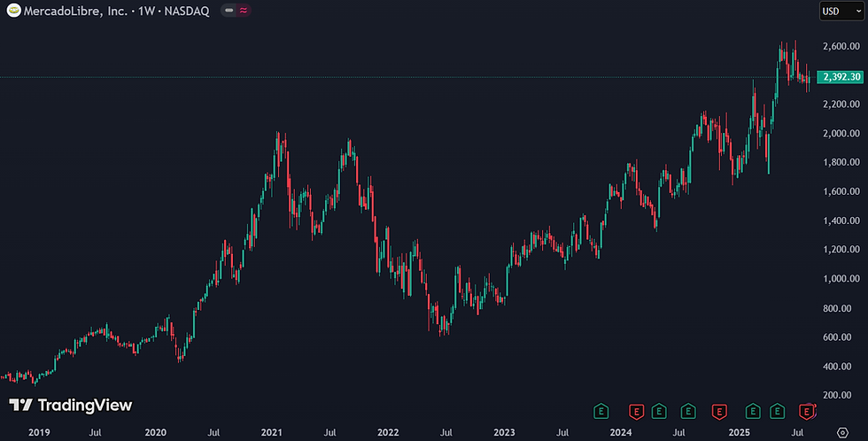Click the 1,000.00 price axis label
The image size is (868, 441).
(841, 279)
